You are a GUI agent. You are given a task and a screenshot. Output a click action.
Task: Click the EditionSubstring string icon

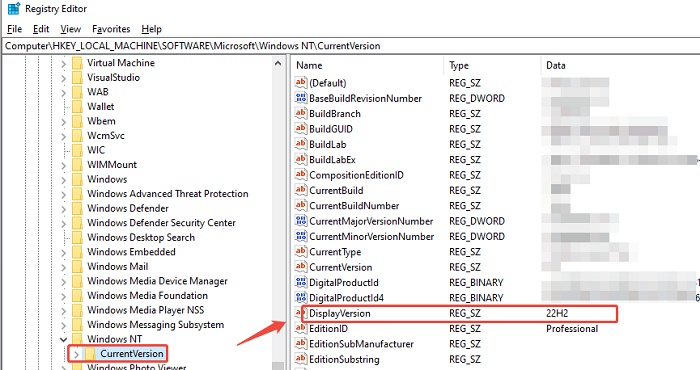coord(301,359)
